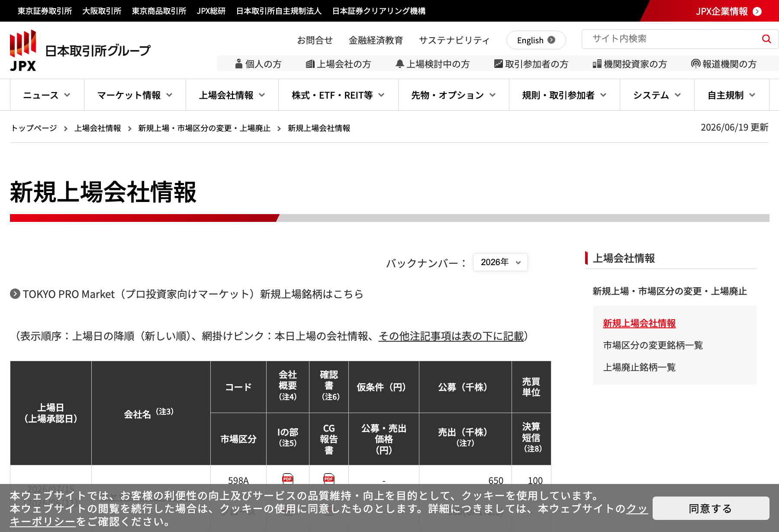
Task: Expand the ニュース menu
Action: (x=47, y=95)
